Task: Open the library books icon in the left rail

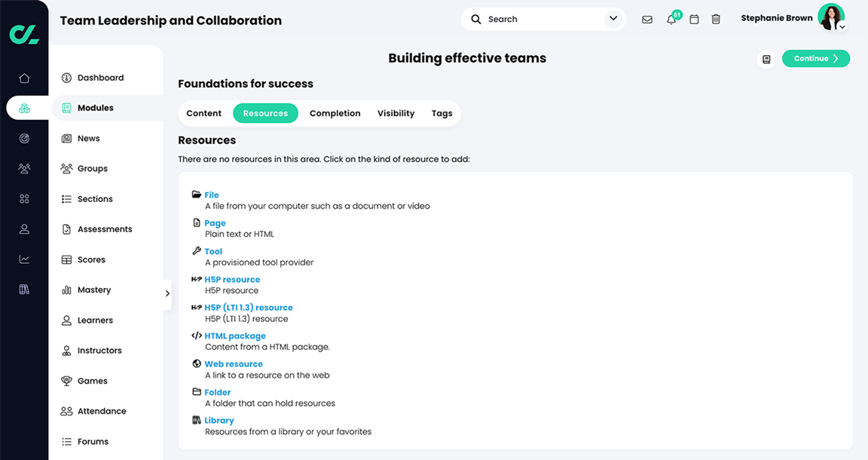Action: 24,289
